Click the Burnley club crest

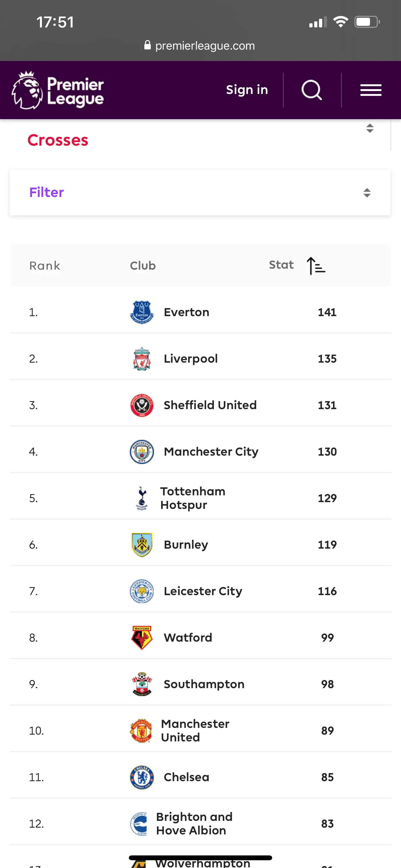tap(142, 544)
